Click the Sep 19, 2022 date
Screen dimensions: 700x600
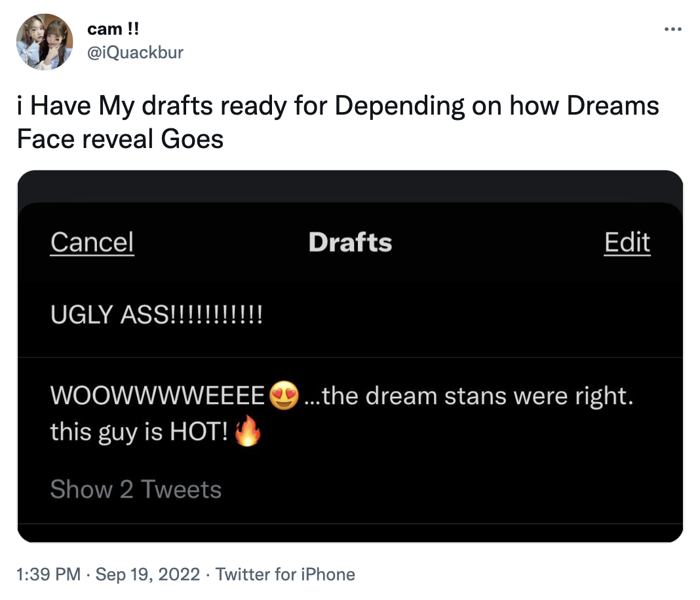tap(147, 575)
